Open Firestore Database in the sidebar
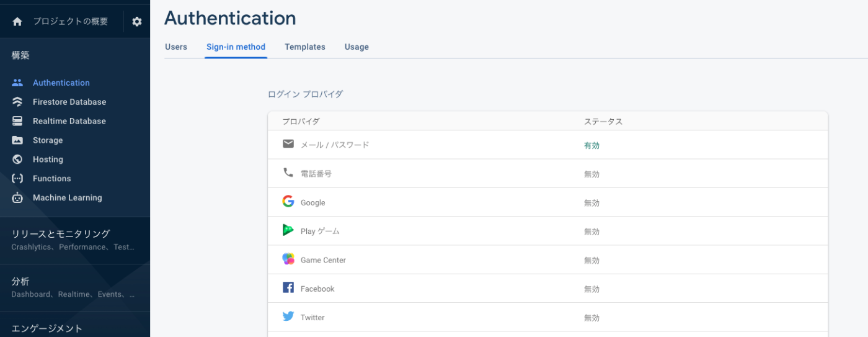868x337 pixels. [x=69, y=102]
